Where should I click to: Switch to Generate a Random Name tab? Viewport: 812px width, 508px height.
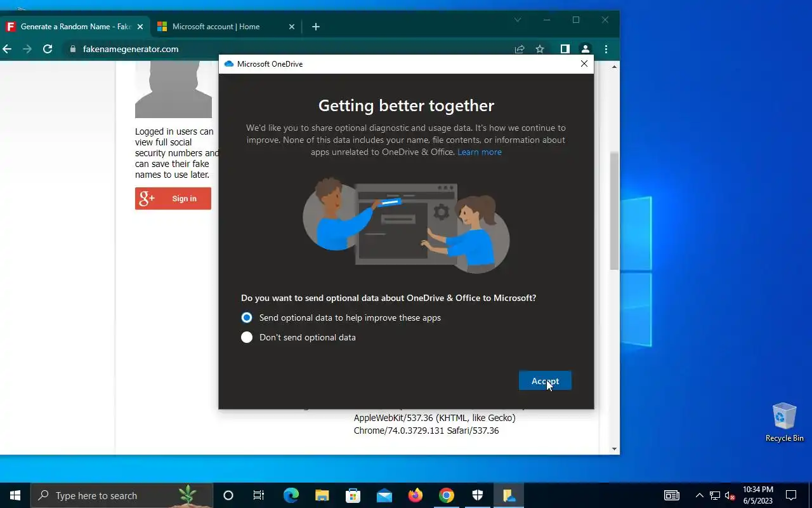click(75, 27)
